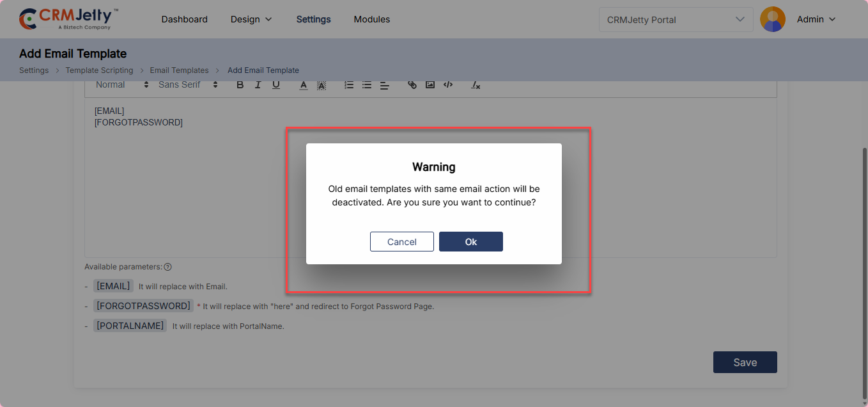
Task: Toggle bold formatting in the editor toolbar
Action: (x=240, y=85)
